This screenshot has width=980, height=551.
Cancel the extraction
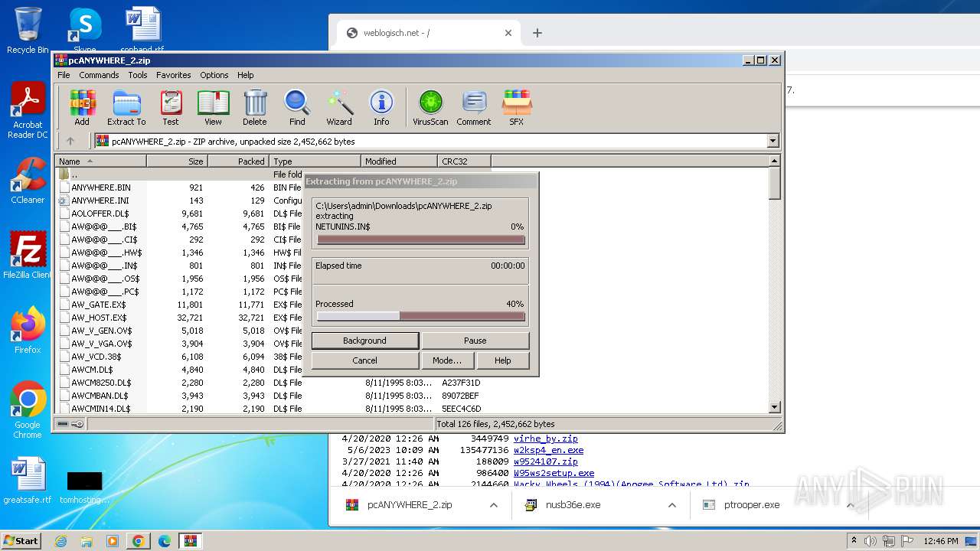(365, 360)
